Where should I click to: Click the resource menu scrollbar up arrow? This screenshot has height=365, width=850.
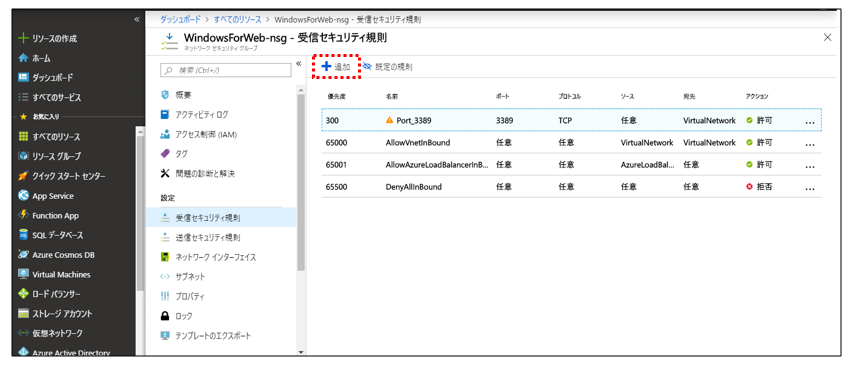click(301, 89)
